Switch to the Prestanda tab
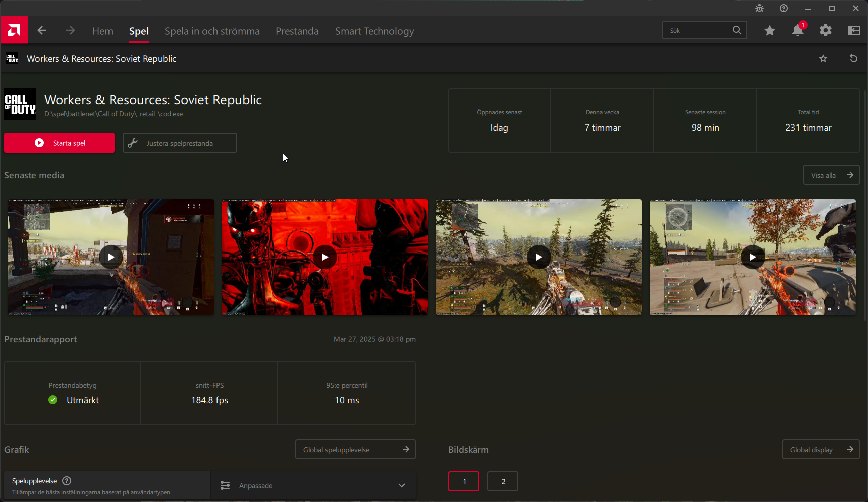This screenshot has width=868, height=502. [297, 31]
